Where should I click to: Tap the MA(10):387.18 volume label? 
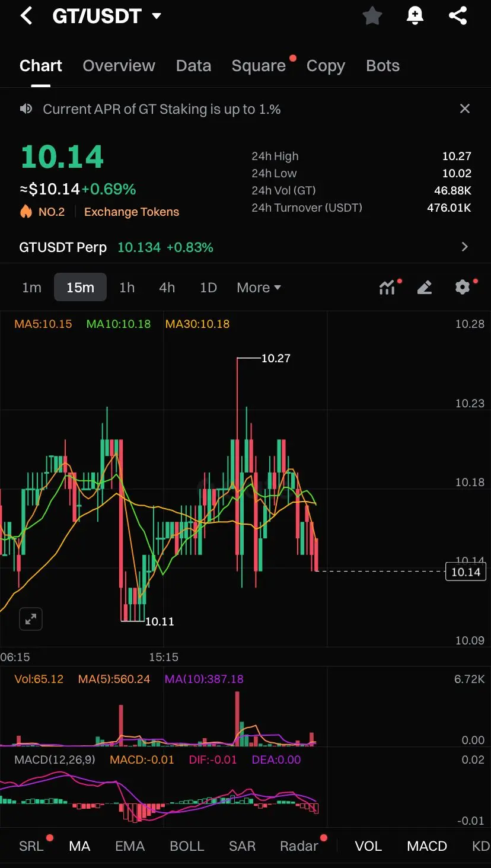(x=205, y=679)
